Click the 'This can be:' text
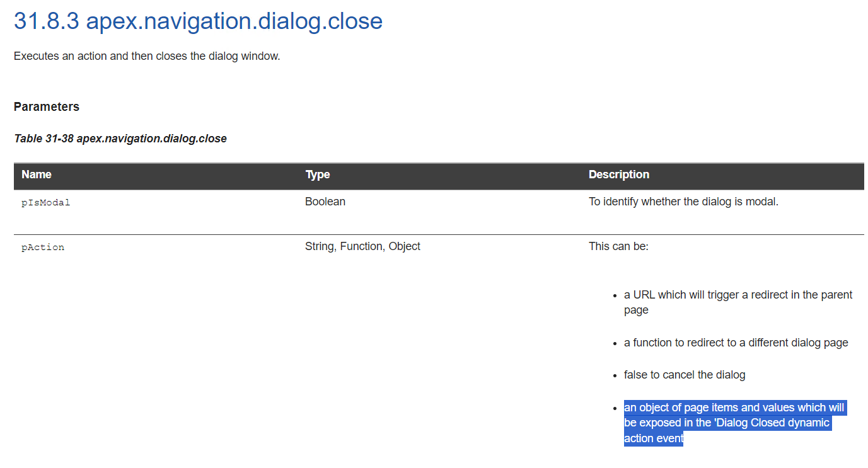This screenshot has width=868, height=468. click(x=618, y=246)
